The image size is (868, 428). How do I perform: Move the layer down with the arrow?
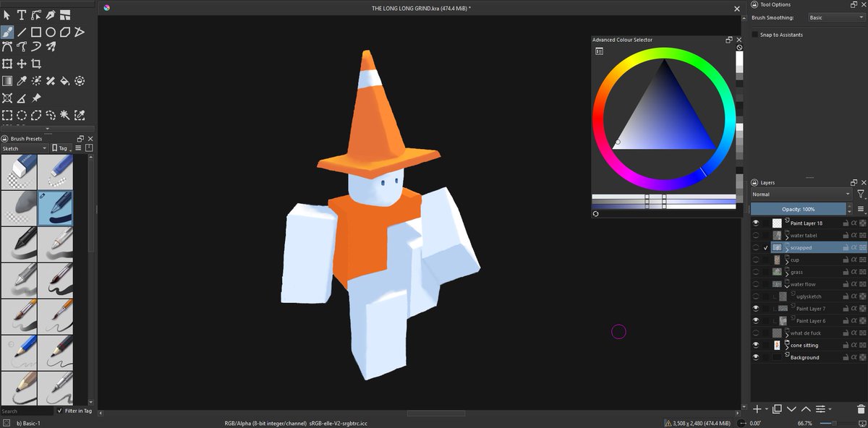(x=791, y=408)
